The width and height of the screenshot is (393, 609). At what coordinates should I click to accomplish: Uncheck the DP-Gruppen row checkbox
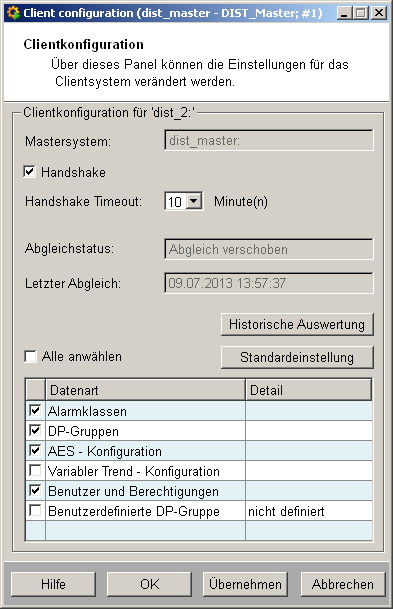35,430
